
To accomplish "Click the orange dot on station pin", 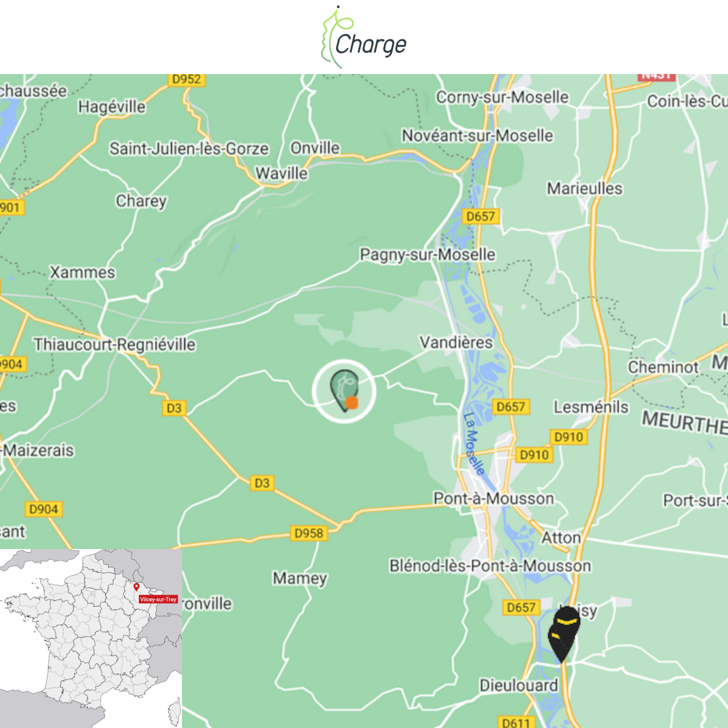I will tap(352, 403).
